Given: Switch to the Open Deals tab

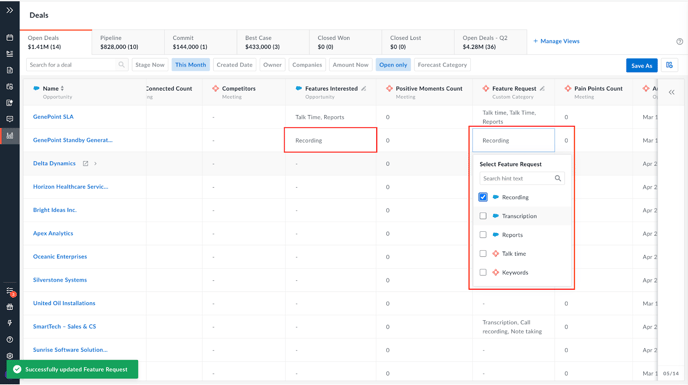Looking at the screenshot, I should 56,42.
